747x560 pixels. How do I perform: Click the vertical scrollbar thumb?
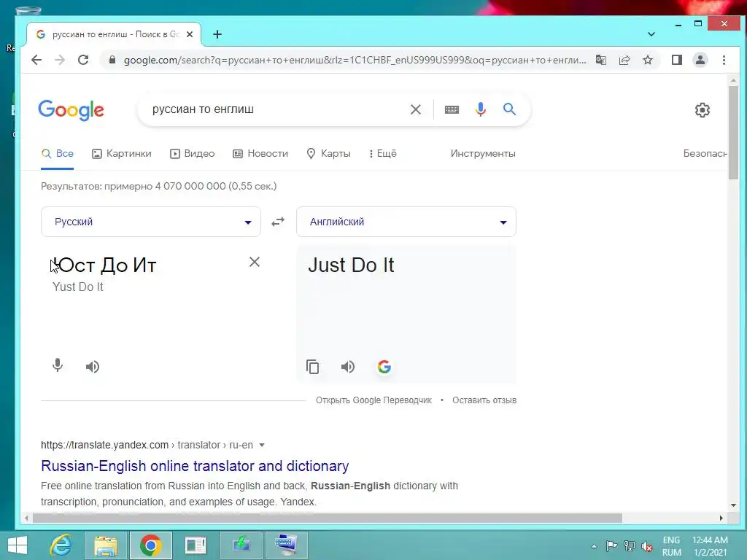point(733,133)
